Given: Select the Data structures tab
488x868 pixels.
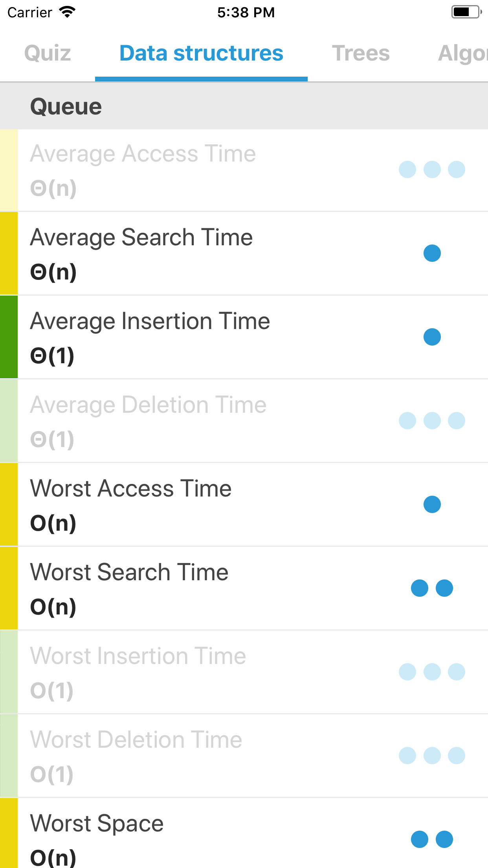Looking at the screenshot, I should point(201,53).
